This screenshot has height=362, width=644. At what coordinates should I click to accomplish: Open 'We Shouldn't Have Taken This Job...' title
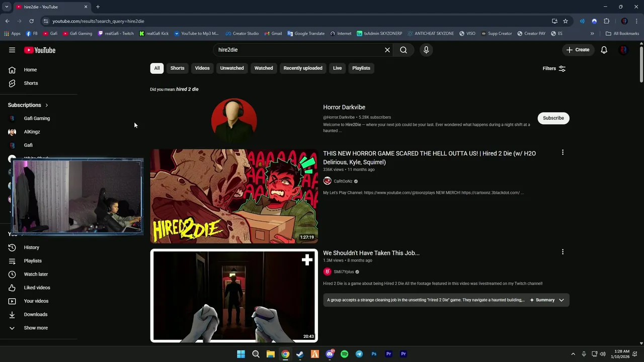tap(371, 253)
